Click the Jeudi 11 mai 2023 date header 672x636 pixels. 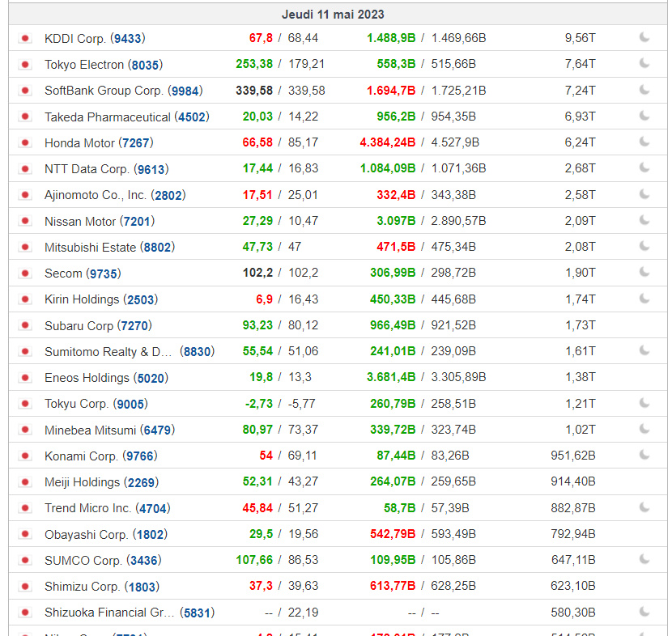point(333,15)
